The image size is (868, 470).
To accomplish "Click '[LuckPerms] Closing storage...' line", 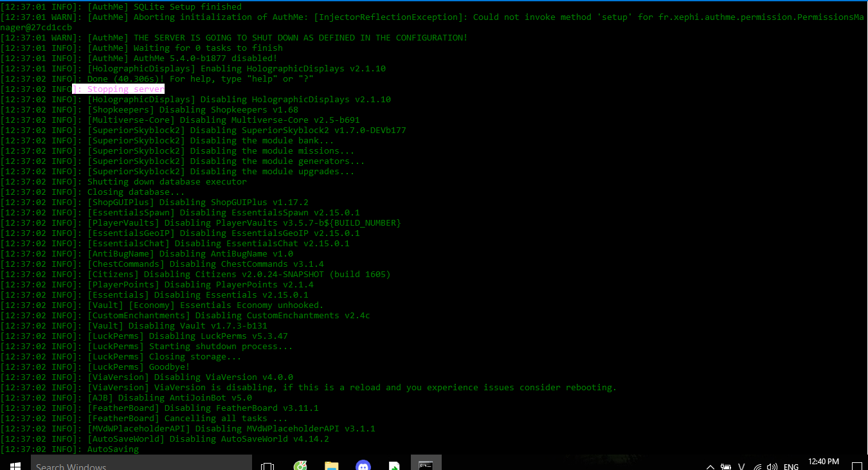I will 120,357.
